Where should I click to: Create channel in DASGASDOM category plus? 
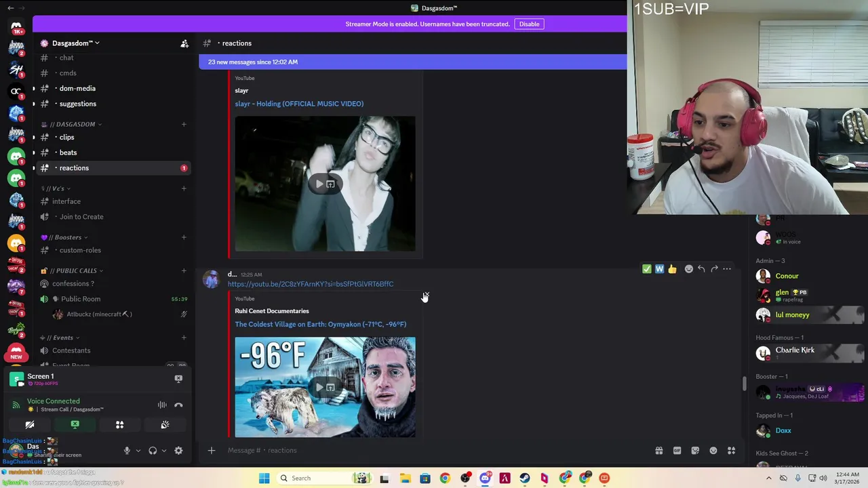pyautogui.click(x=184, y=124)
